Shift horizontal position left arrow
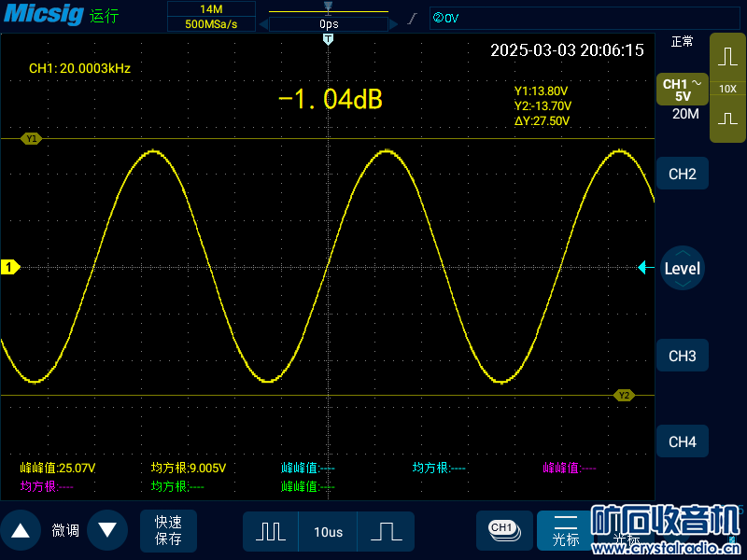The image size is (747, 560). [x=263, y=24]
